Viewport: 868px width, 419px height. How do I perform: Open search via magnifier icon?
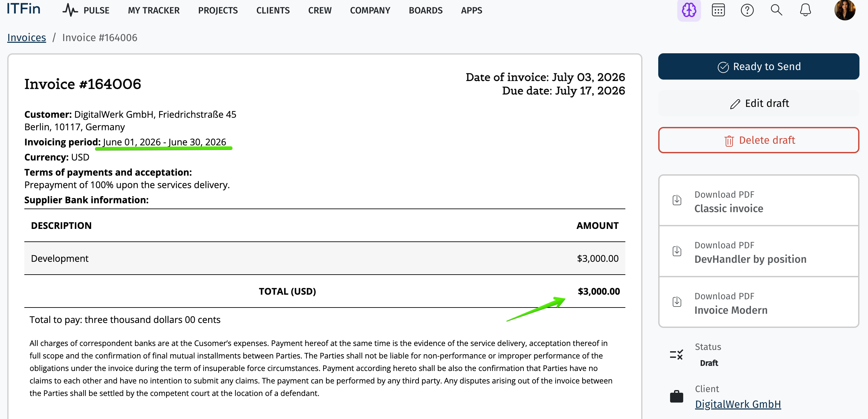tap(776, 10)
